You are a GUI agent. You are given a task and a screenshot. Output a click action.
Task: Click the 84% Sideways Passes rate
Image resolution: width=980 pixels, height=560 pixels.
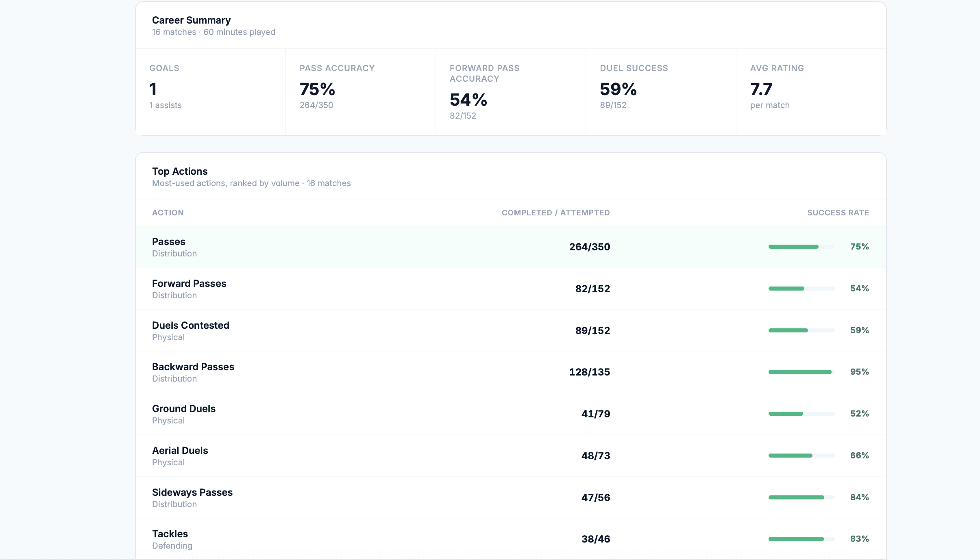point(859,497)
